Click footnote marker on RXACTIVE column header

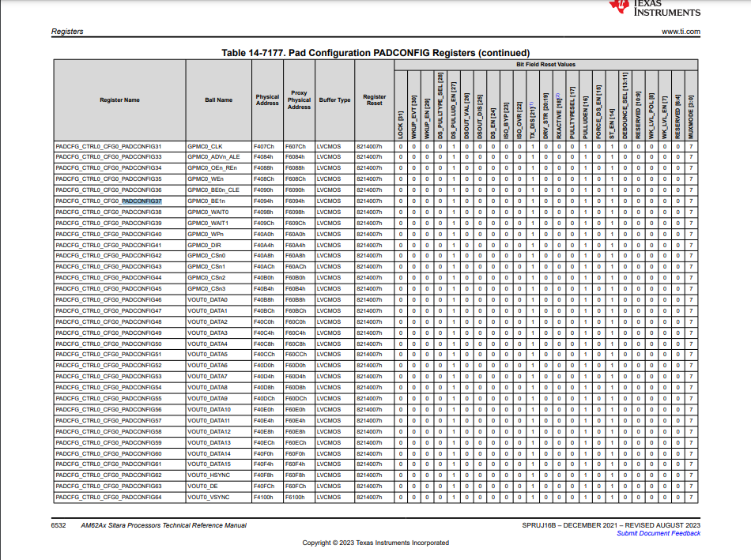557,96
